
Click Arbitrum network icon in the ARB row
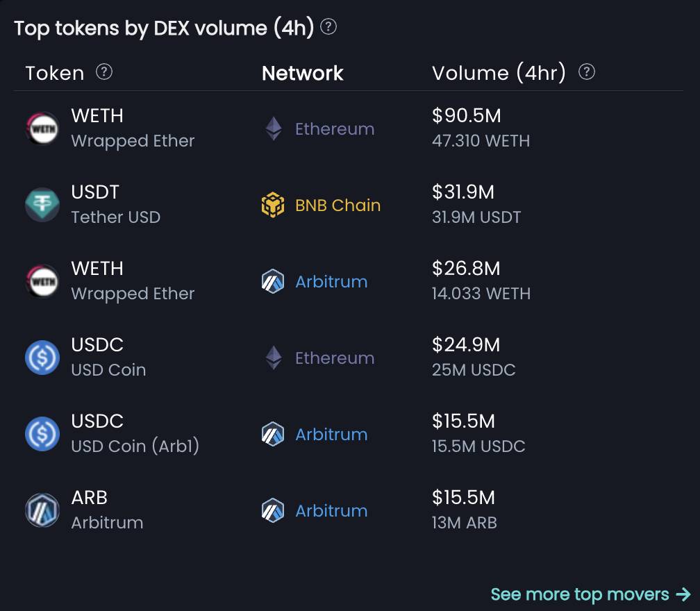[x=273, y=510]
